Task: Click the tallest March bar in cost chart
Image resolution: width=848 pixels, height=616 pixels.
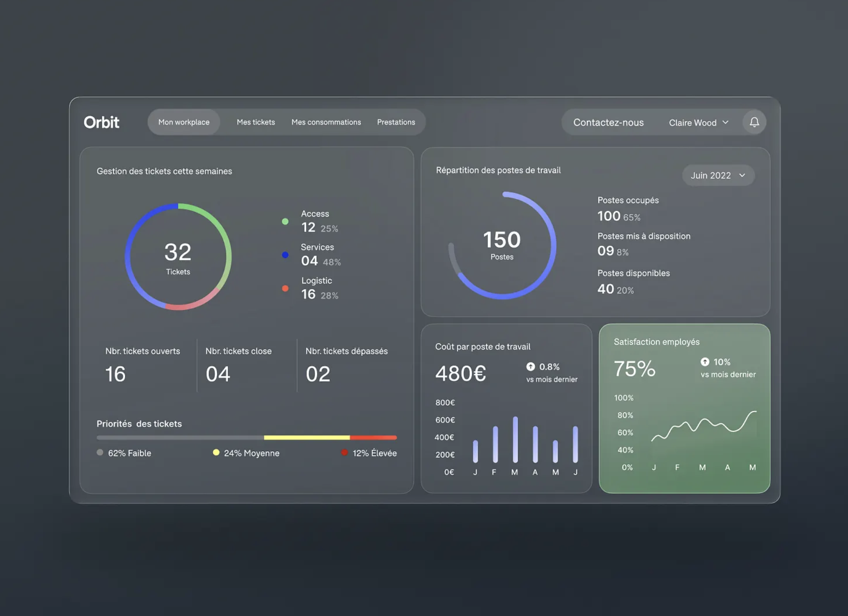Action: [515, 439]
